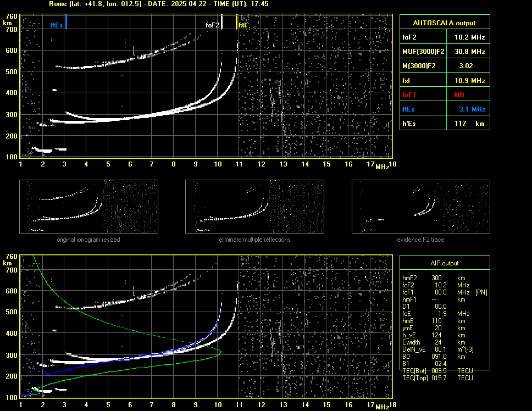The height and width of the screenshot is (411, 532).
Task: Open the eliminate multiple reflections thumbnail
Action: coord(254,207)
